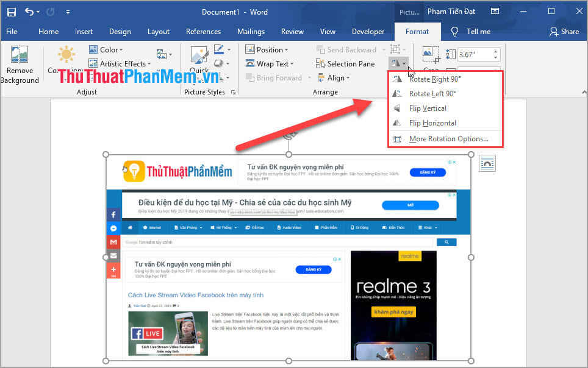The height and width of the screenshot is (368, 588).
Task: Choose Flip Horizontal from the rotation menu
Action: [x=433, y=122]
